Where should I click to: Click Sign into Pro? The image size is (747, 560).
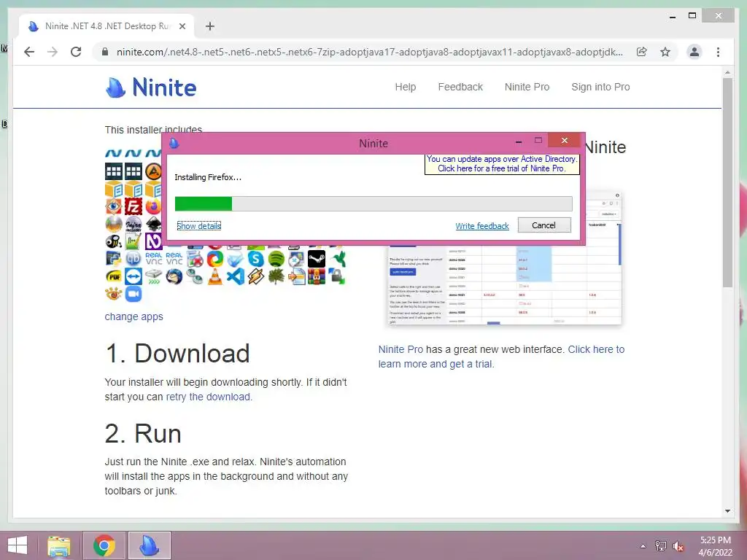[600, 87]
